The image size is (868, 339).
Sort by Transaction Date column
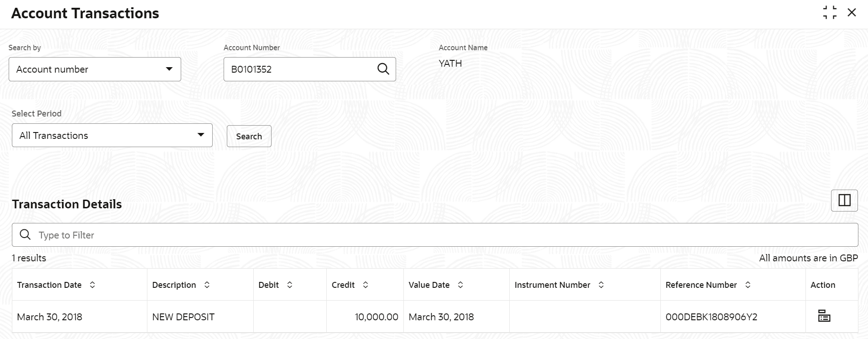point(93,285)
